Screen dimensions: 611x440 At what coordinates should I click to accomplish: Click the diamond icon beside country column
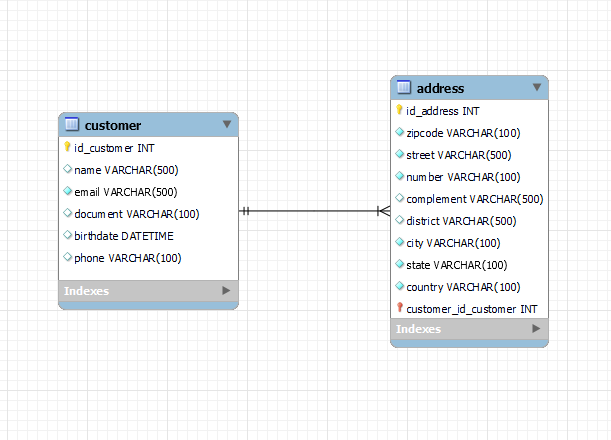coord(399,286)
